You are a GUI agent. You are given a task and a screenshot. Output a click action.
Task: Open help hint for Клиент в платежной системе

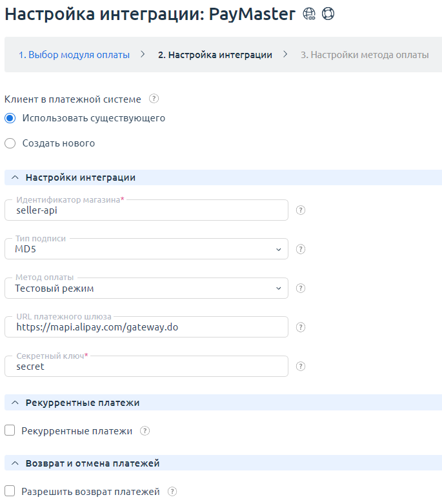click(x=154, y=99)
